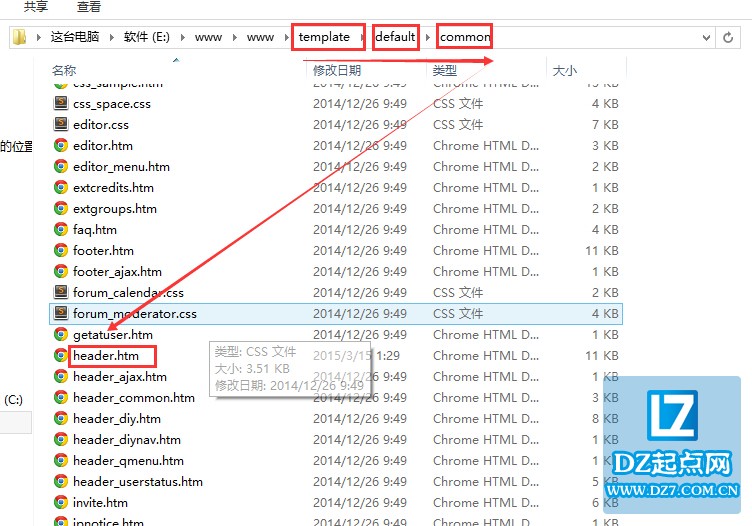752x526 pixels.
Task: Click the Chrome icon of footer.htm
Action: (x=61, y=251)
